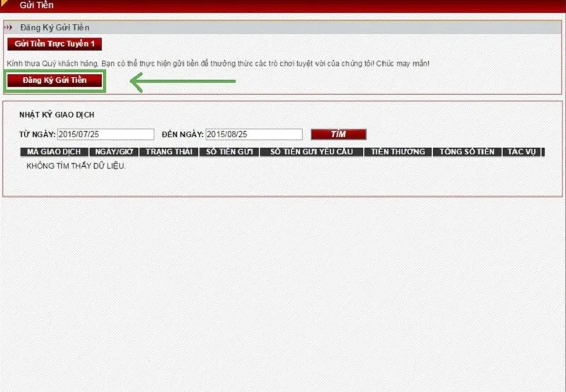
Task: Choose the TIỀN THƯỞNG column header
Action: (398, 151)
